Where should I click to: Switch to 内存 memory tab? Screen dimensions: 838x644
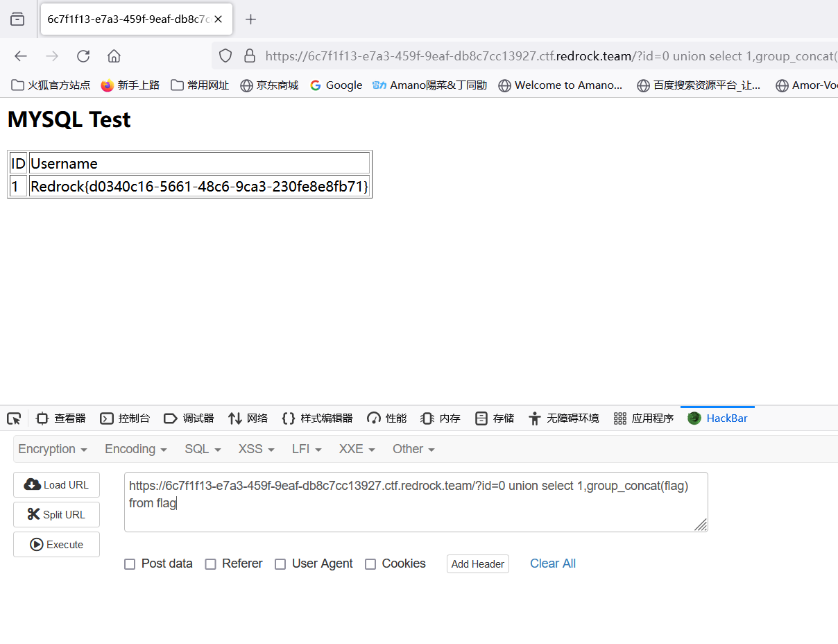pos(441,418)
